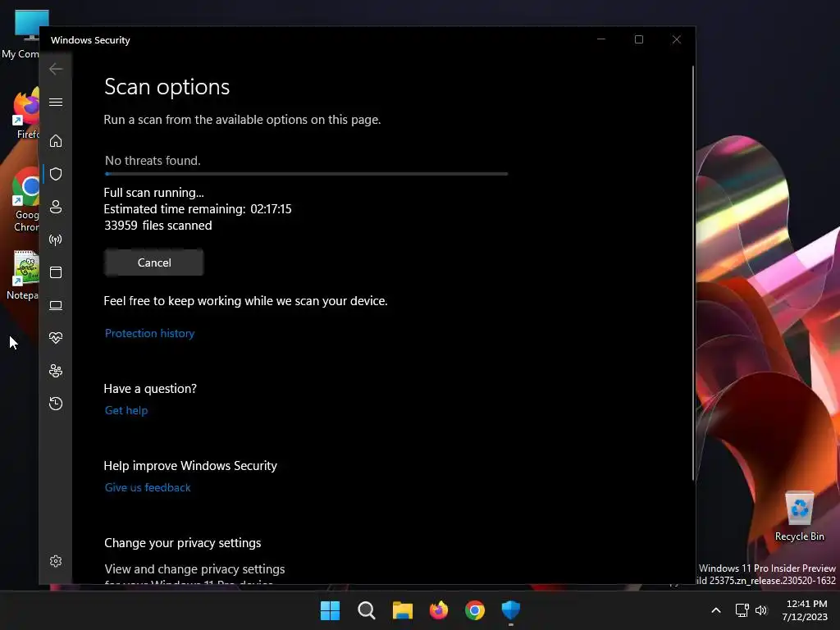Show hidden system tray icons
The width and height of the screenshot is (840, 630).
(715, 610)
